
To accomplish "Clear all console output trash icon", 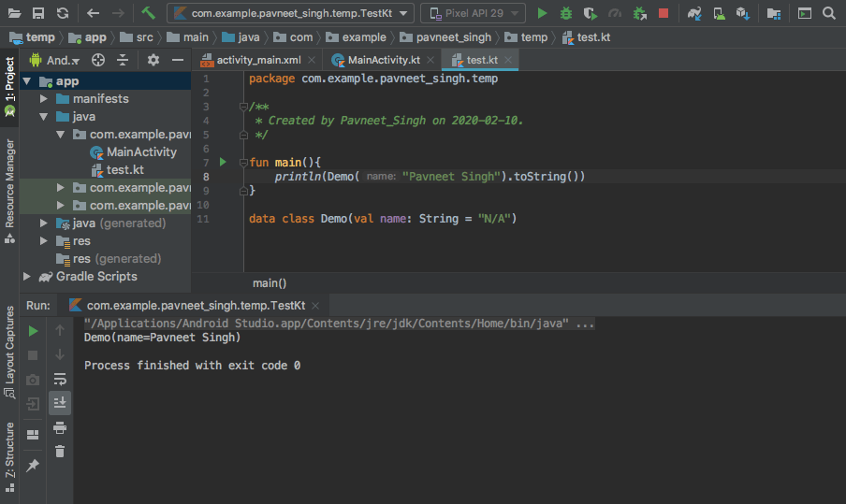I will click(60, 452).
